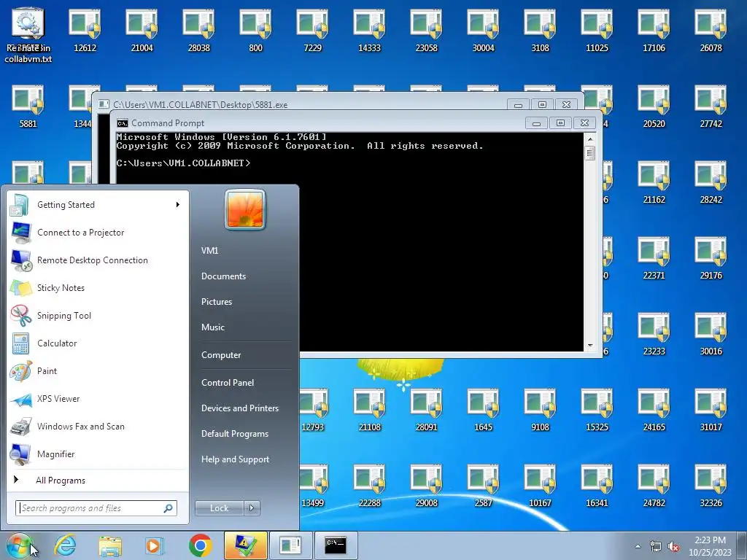Open Pictures link in Start menu
This screenshot has width=747, height=560.
point(217,302)
